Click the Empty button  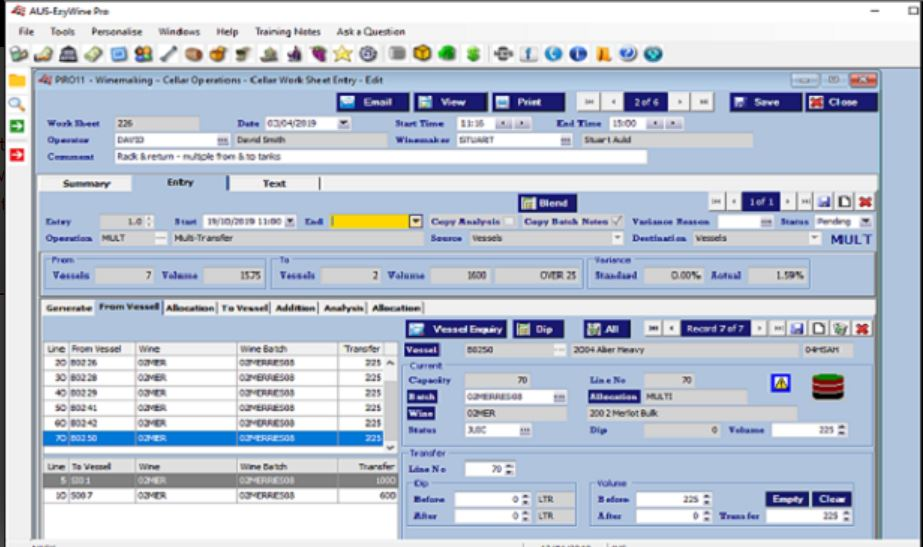click(x=787, y=499)
